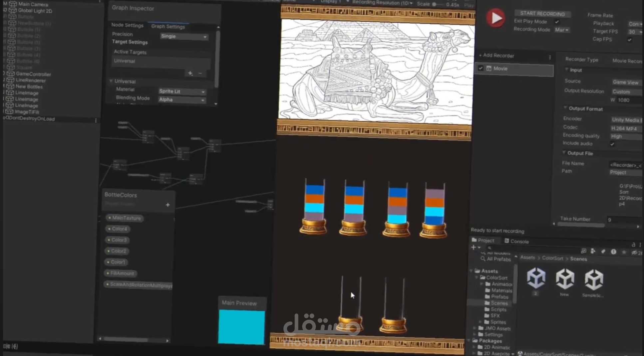The width and height of the screenshot is (644, 356).
Task: Collapse the Universal foldout in Graph Inspector
Action: [x=111, y=81]
